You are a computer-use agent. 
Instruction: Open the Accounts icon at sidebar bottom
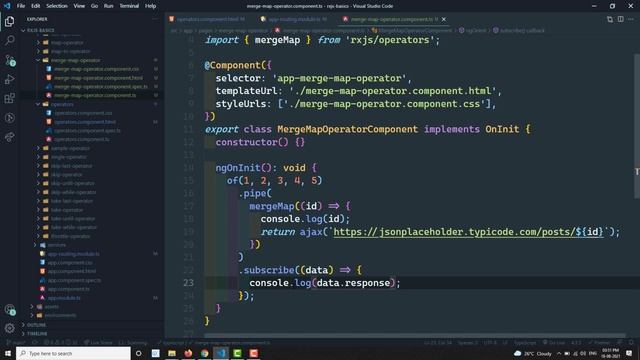click(9, 310)
